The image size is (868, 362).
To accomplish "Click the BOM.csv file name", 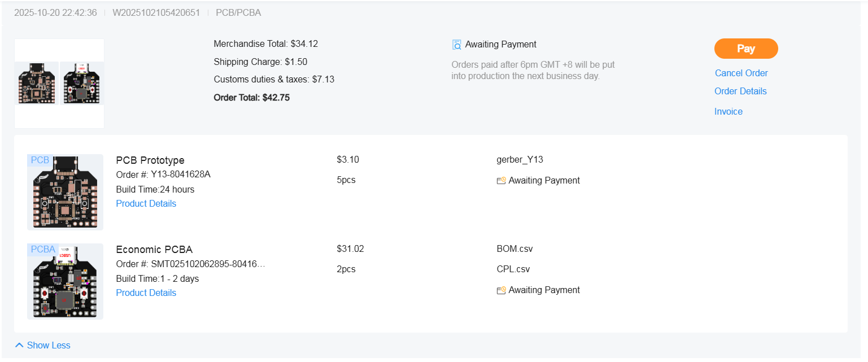I will pyautogui.click(x=514, y=248).
